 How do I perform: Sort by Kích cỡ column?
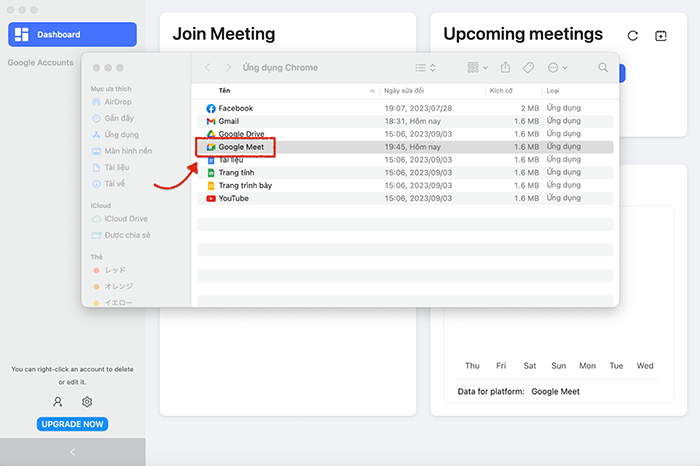click(501, 91)
